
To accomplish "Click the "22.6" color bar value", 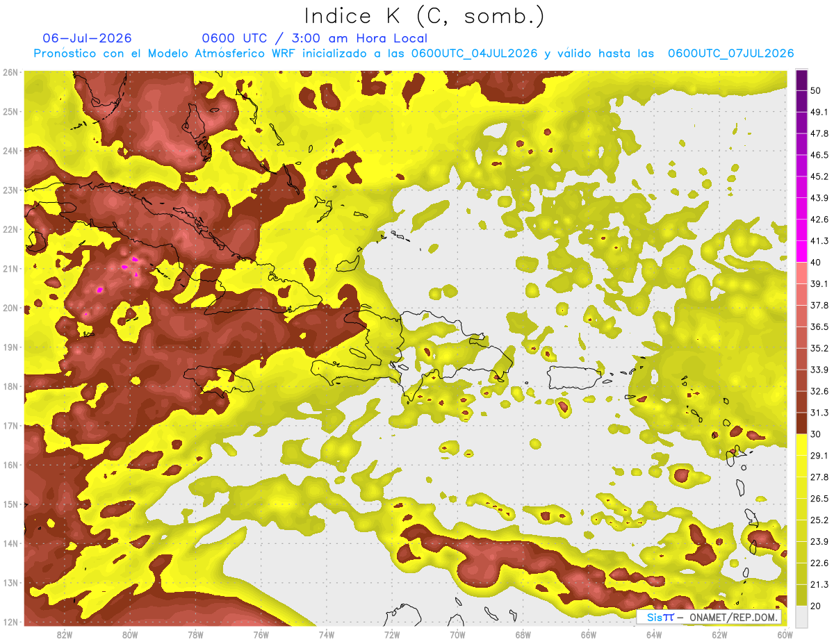I will tap(819, 563).
